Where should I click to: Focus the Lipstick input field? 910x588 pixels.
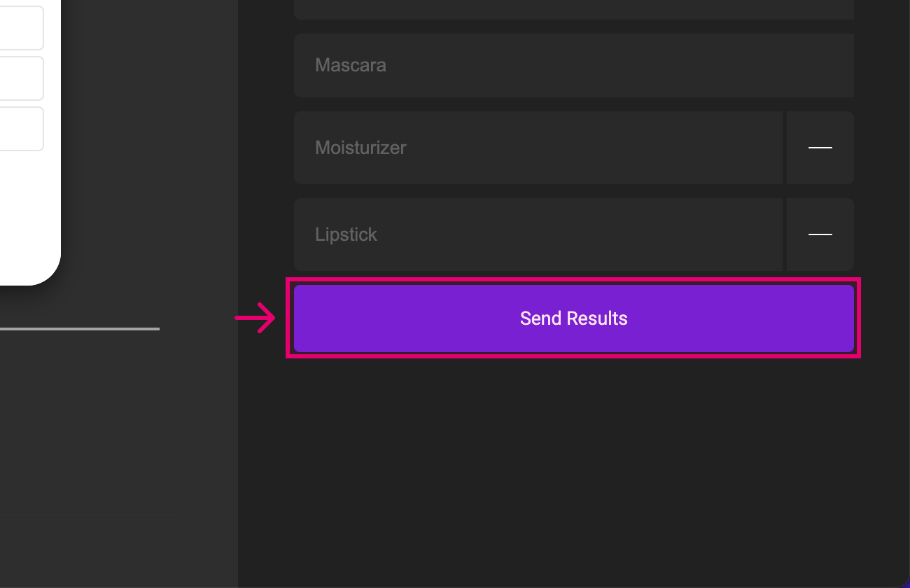(538, 234)
